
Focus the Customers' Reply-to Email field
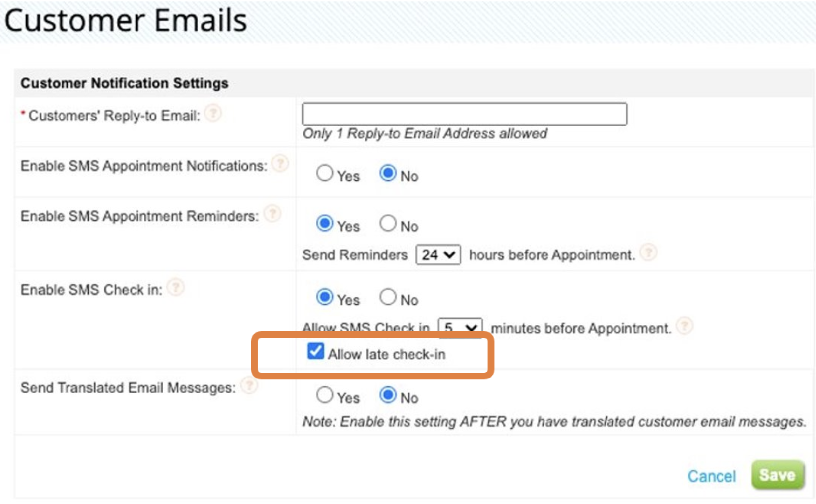(464, 114)
